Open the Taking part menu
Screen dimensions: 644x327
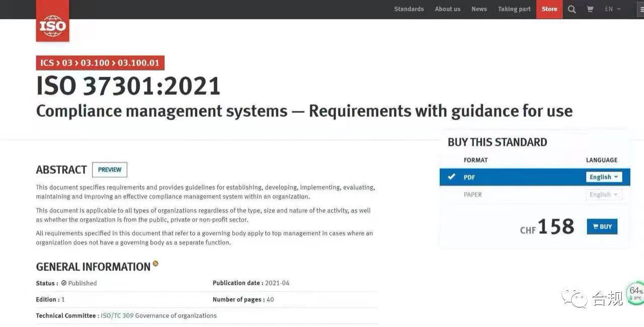[x=514, y=9]
